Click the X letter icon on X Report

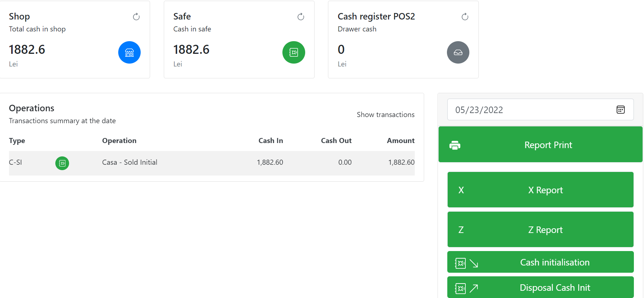coord(461,190)
